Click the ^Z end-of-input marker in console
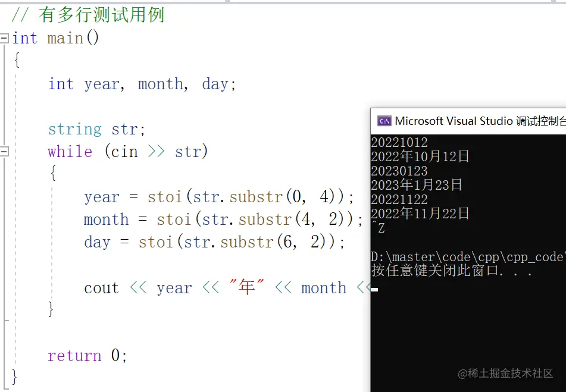 pos(379,228)
